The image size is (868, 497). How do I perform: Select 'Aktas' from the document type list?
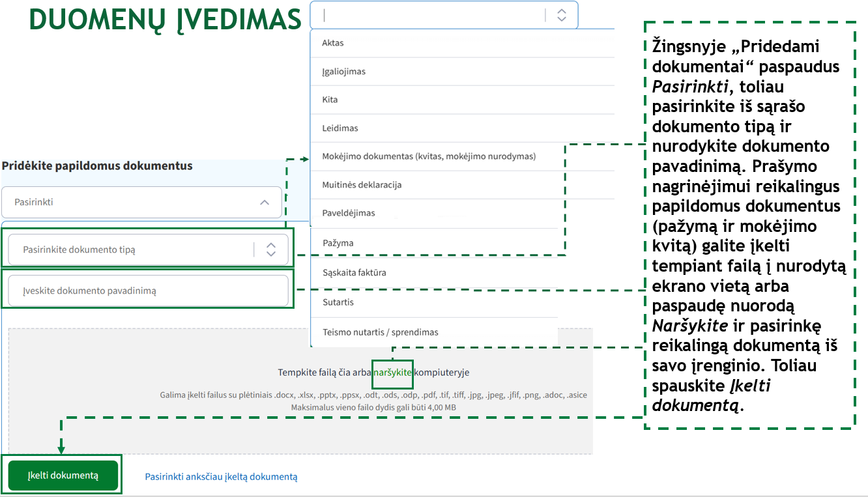pos(333,43)
